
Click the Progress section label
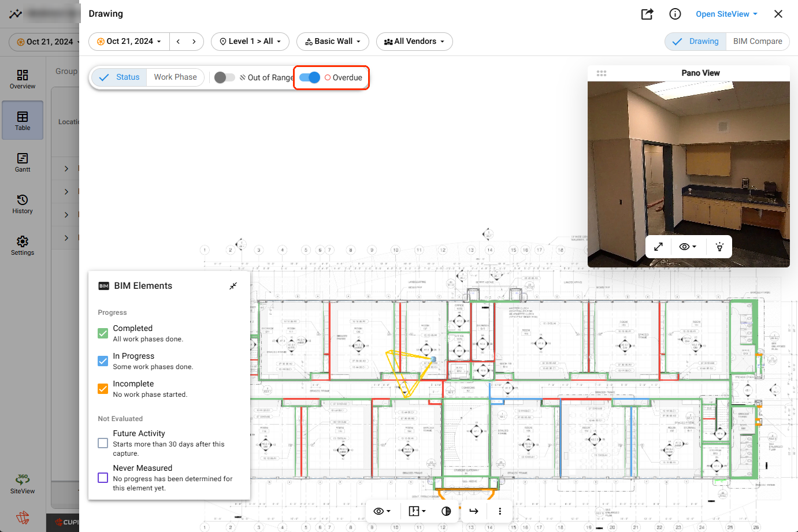(112, 312)
